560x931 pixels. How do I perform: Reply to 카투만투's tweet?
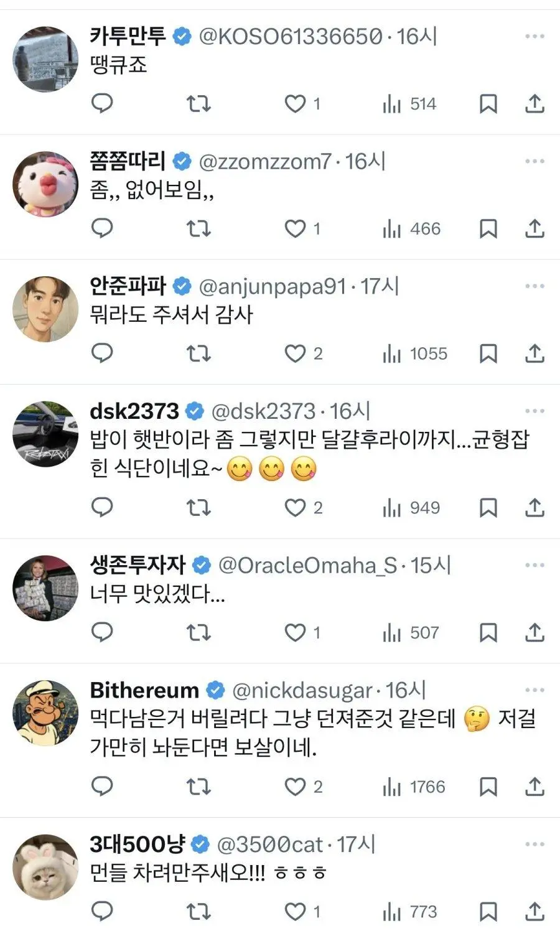(102, 103)
